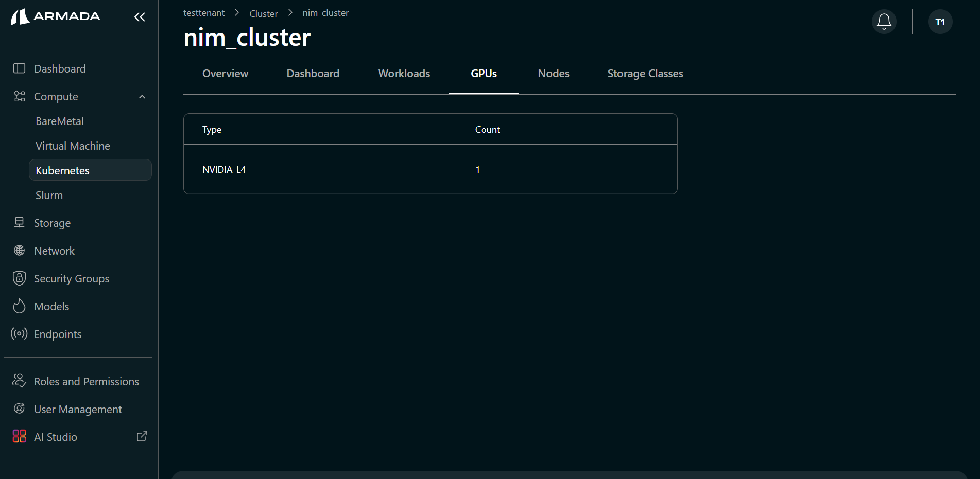The width and height of the screenshot is (980, 479).
Task: Open the T1 account menu
Action: 940,22
